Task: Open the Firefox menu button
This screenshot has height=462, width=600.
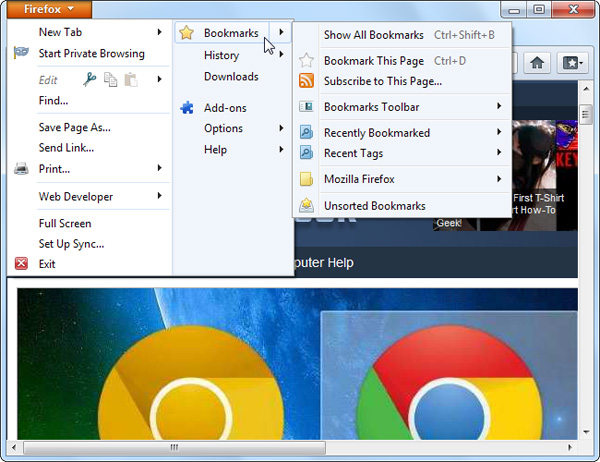Action: click(x=49, y=9)
